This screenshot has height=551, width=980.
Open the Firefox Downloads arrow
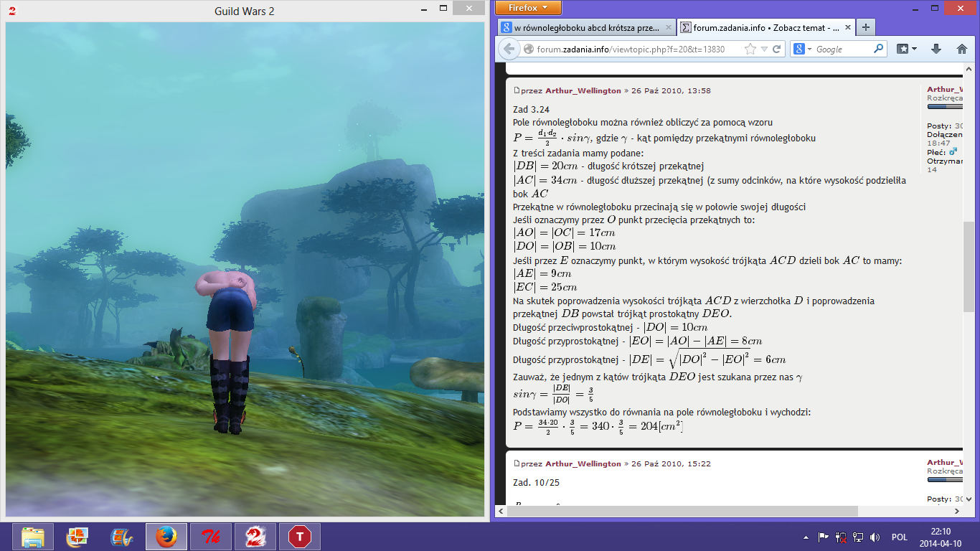936,50
